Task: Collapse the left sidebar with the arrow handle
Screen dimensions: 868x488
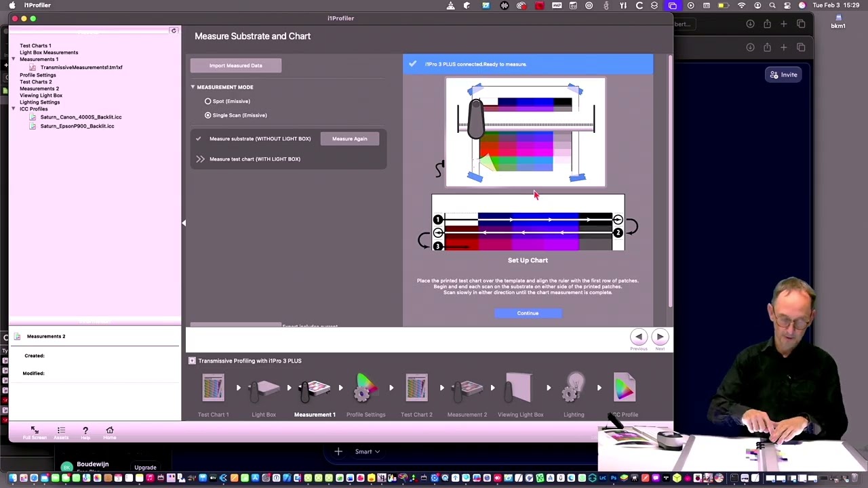Action: coord(183,222)
